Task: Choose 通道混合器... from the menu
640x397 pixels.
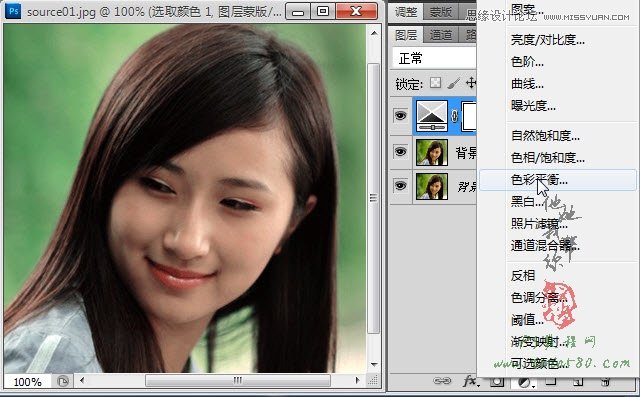Action: [x=545, y=245]
